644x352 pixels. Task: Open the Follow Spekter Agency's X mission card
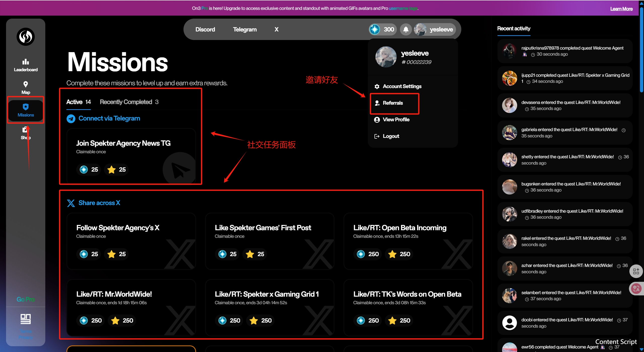(x=131, y=242)
